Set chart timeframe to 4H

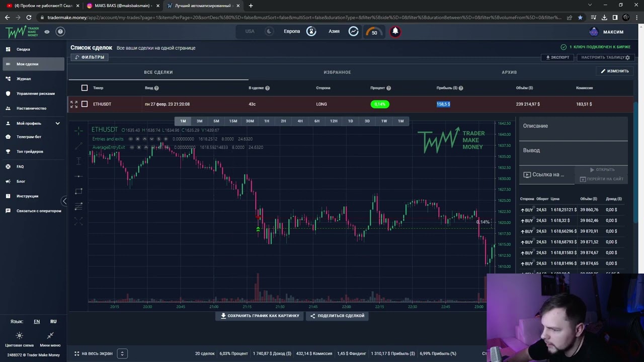pos(300,121)
